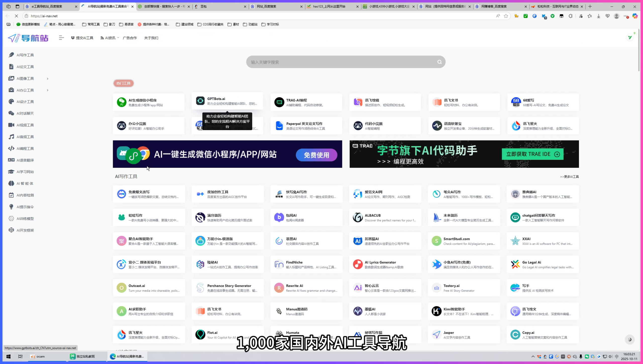Toggle dark mode moon button
The image size is (643, 364).
click(630, 340)
